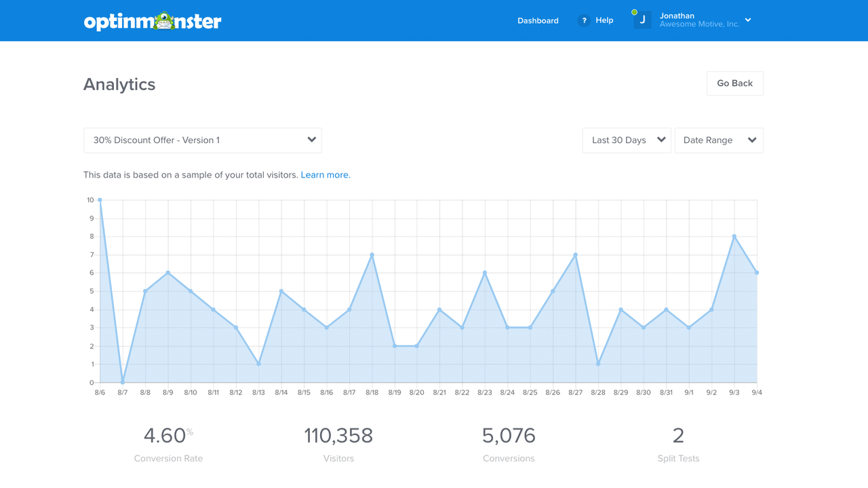Navigate to the Dashboard menu item

(538, 20)
